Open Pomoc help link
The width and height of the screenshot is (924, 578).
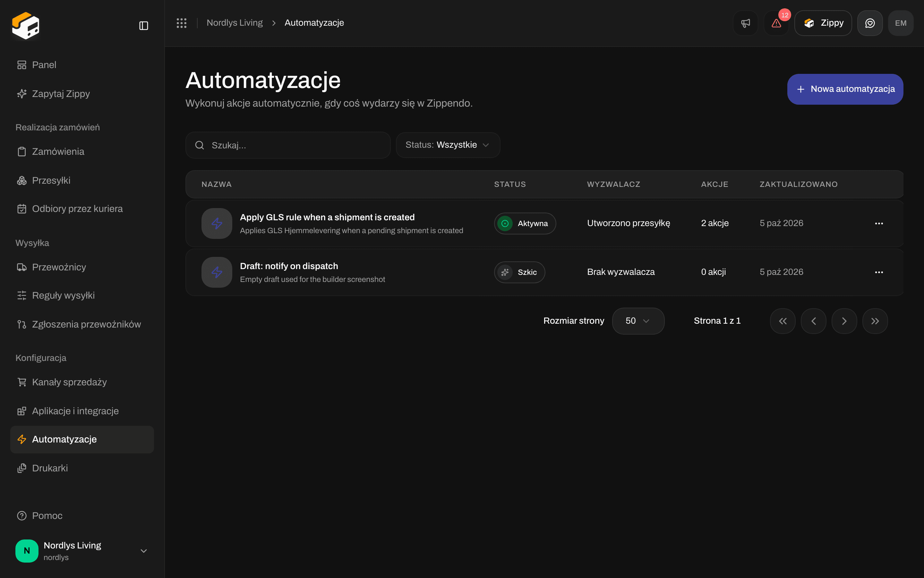[82, 516]
